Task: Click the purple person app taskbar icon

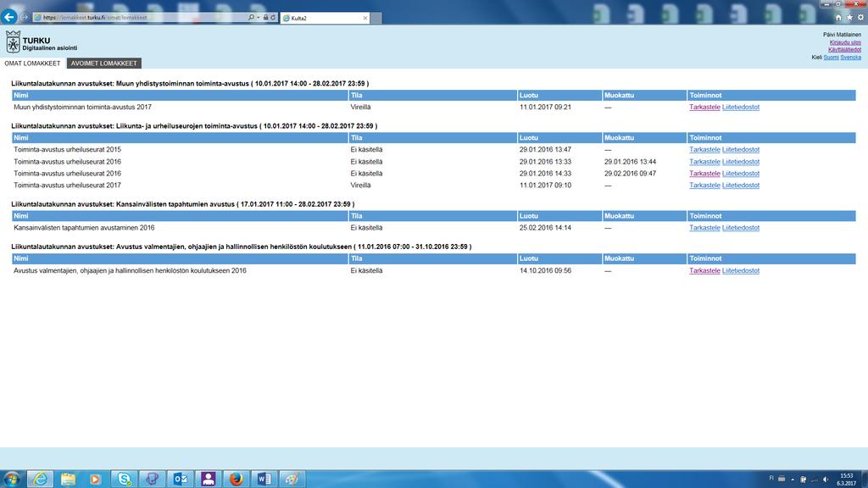Action: (x=209, y=480)
